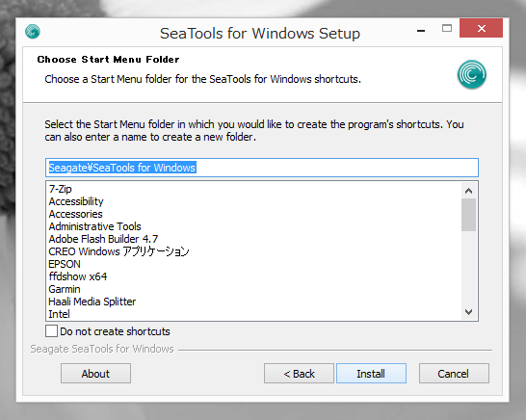
Task: Open the About dialog
Action: tap(95, 373)
